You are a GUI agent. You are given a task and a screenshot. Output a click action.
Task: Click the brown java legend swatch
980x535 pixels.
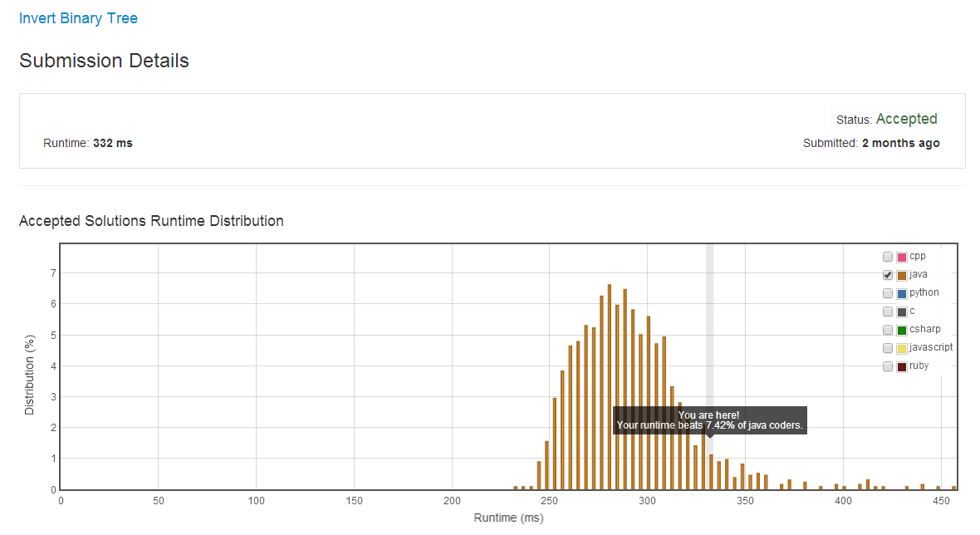pyautogui.click(x=902, y=275)
